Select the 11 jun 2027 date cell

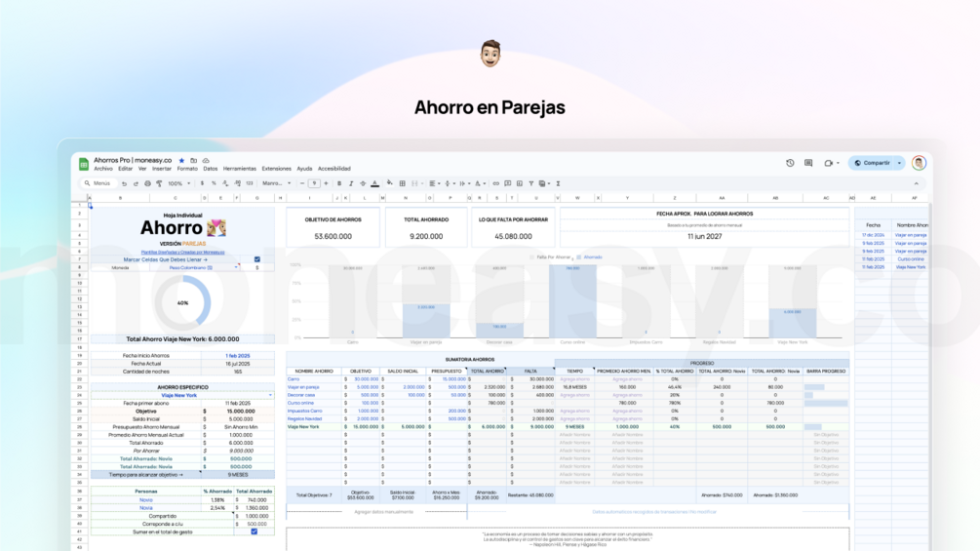(x=704, y=237)
